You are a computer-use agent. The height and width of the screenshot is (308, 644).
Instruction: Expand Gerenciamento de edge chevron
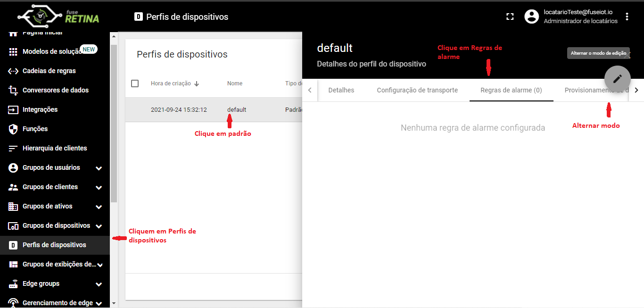[99, 304]
